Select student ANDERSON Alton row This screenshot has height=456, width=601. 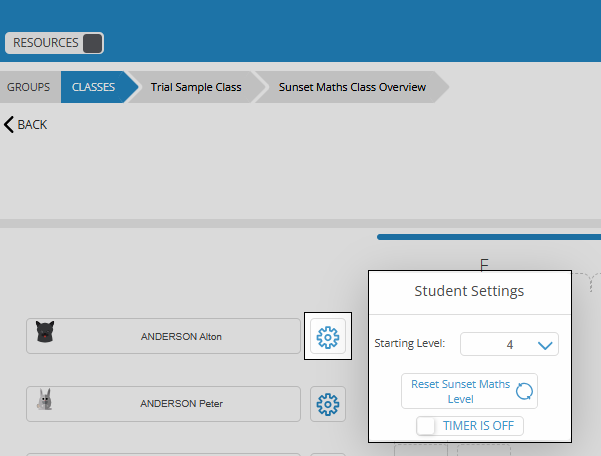pos(163,336)
